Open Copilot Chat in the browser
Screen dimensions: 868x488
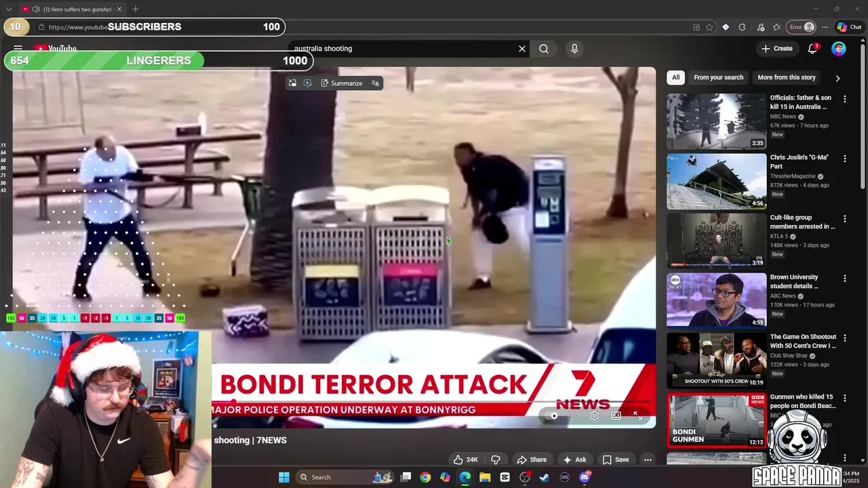tap(849, 27)
